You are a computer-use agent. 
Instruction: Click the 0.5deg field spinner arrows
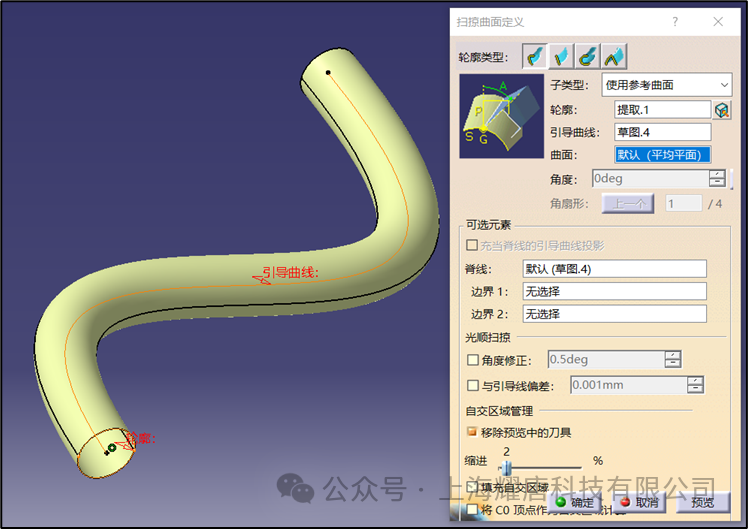673,359
